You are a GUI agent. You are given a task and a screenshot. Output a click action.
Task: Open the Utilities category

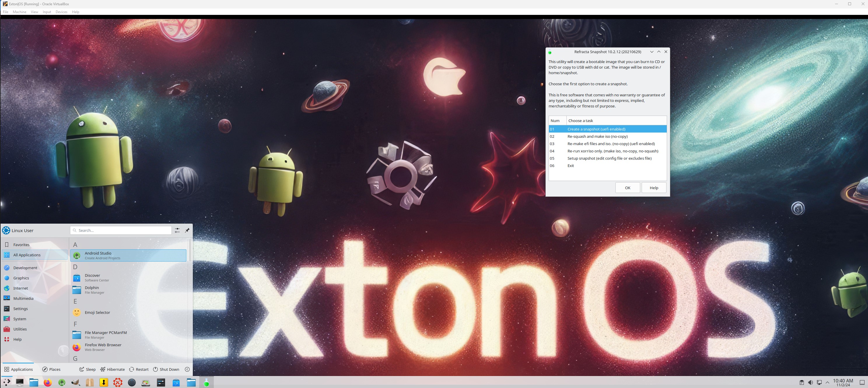pos(35,329)
